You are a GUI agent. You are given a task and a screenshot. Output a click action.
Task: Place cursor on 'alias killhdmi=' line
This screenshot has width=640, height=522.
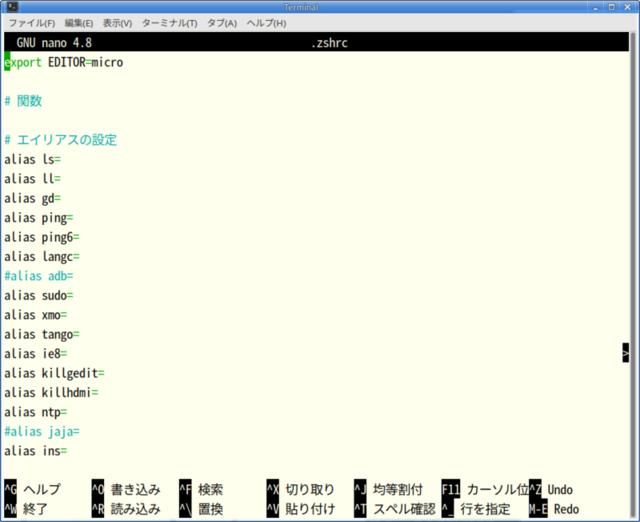[x=51, y=393]
